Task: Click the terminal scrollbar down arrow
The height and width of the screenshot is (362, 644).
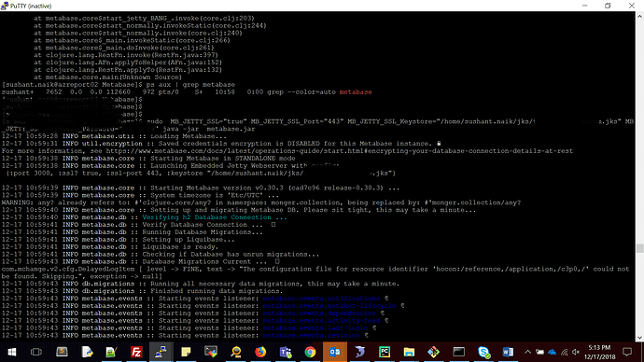Action: click(x=639, y=338)
